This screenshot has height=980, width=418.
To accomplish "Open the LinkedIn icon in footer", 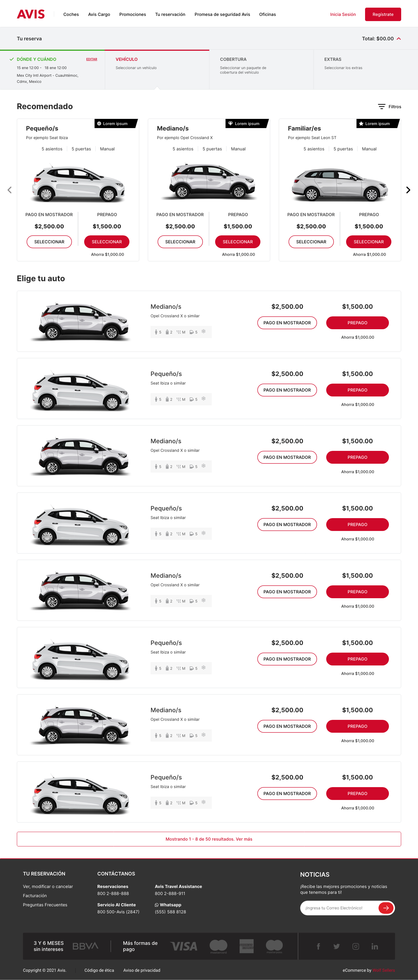I will coord(375,946).
